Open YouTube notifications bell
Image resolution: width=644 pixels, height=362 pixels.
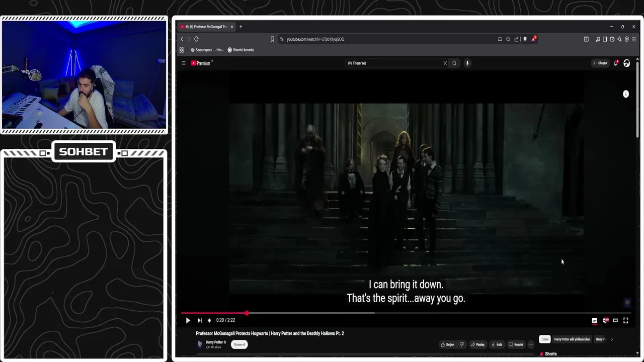(x=616, y=63)
